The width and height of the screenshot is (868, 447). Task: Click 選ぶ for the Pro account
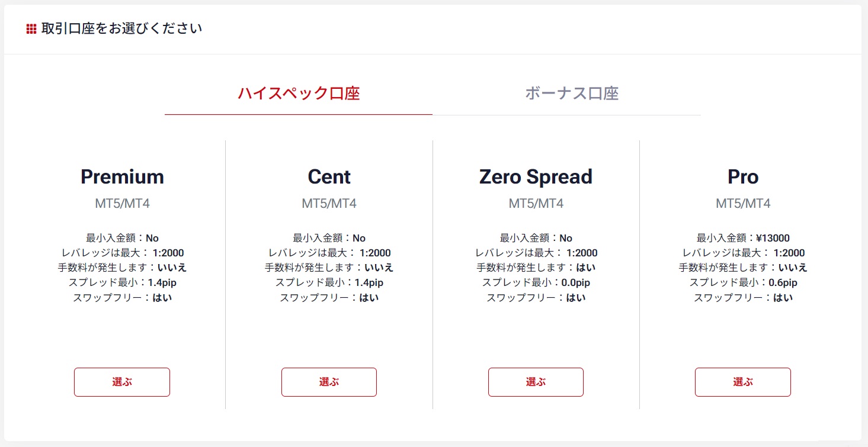742,382
